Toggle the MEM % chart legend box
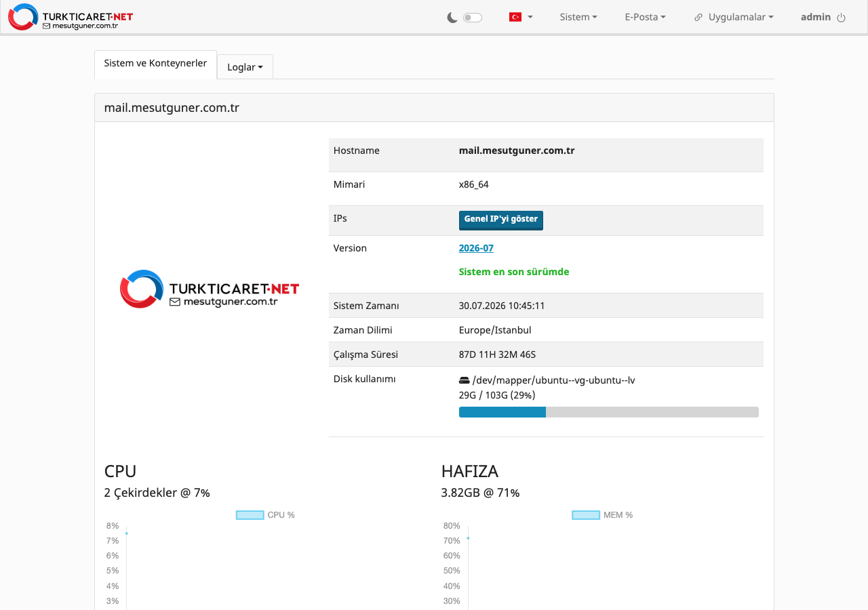Image resolution: width=868 pixels, height=610 pixels. [x=586, y=515]
